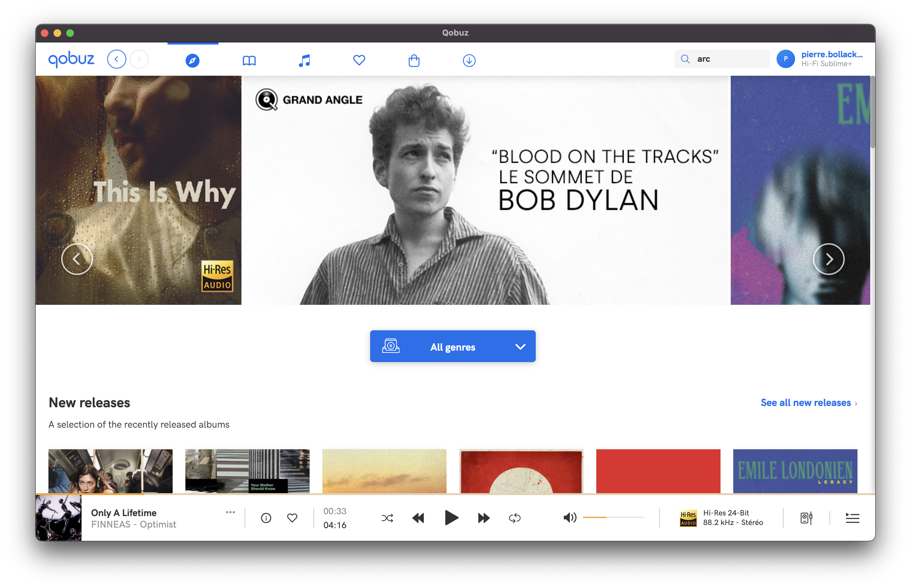The height and width of the screenshot is (588, 911).
Task: Enable repeat mode
Action: click(514, 518)
